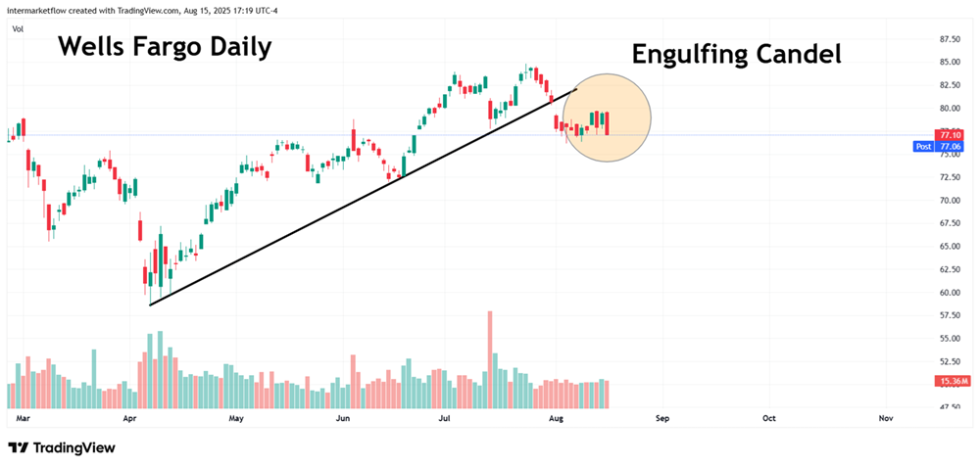
Task: Click the 60.00 price scale label
Action: [x=948, y=293]
